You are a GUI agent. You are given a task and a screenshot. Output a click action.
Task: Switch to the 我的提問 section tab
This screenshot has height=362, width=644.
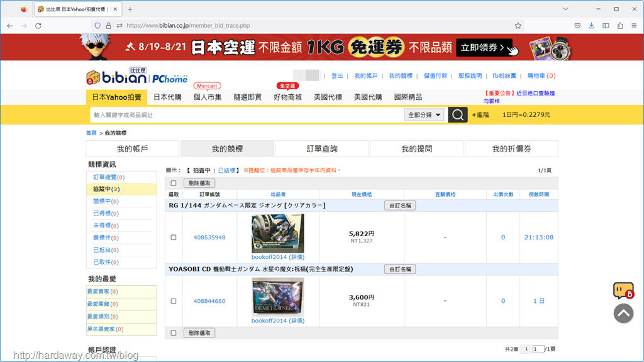coord(417,148)
